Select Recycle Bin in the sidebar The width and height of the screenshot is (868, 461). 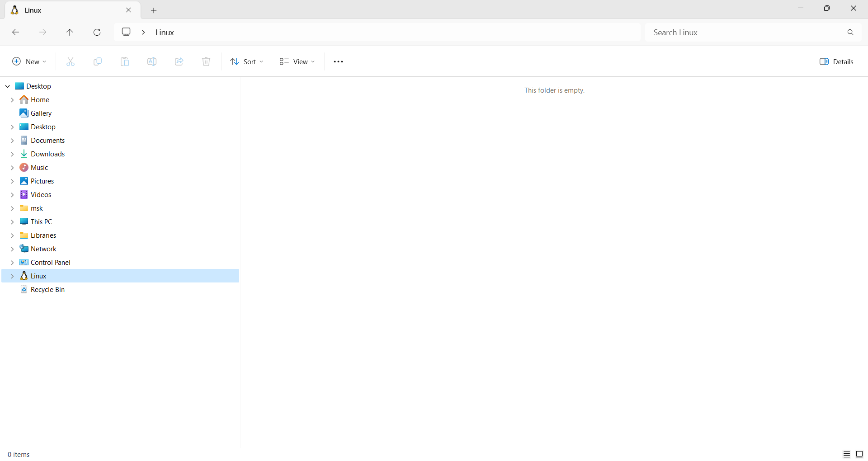48,290
